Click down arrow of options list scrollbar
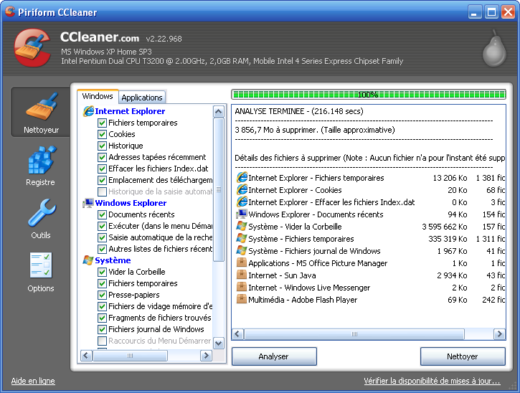Image resolution: width=520 pixels, height=393 pixels. coord(219,343)
